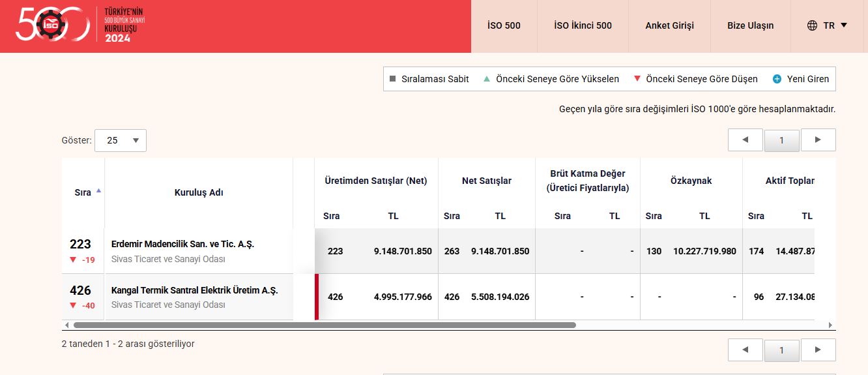Click the 2 taneden 1 - 2 arası text
868x375 pixels.
pyautogui.click(x=128, y=344)
